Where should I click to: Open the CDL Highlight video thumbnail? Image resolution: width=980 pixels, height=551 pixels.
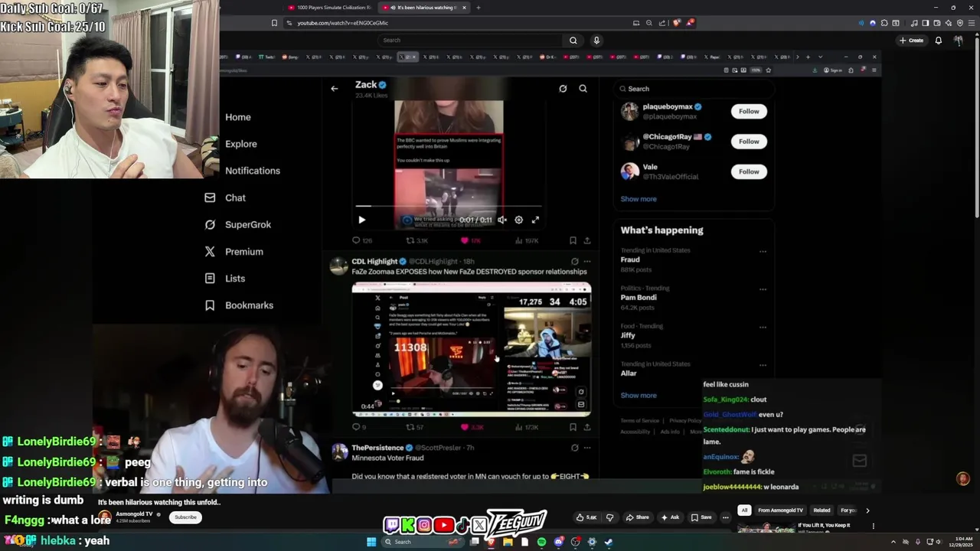[472, 350]
